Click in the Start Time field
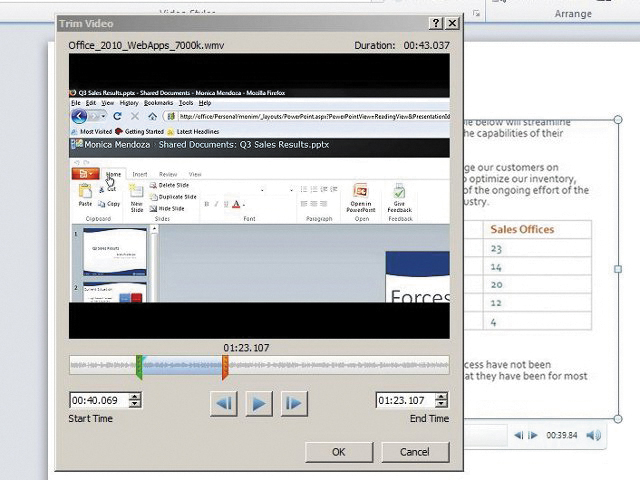 tap(99, 400)
